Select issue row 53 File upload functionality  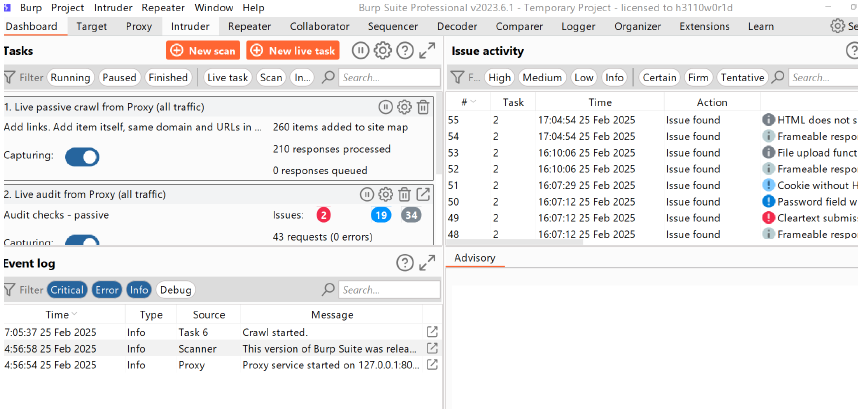pos(654,152)
